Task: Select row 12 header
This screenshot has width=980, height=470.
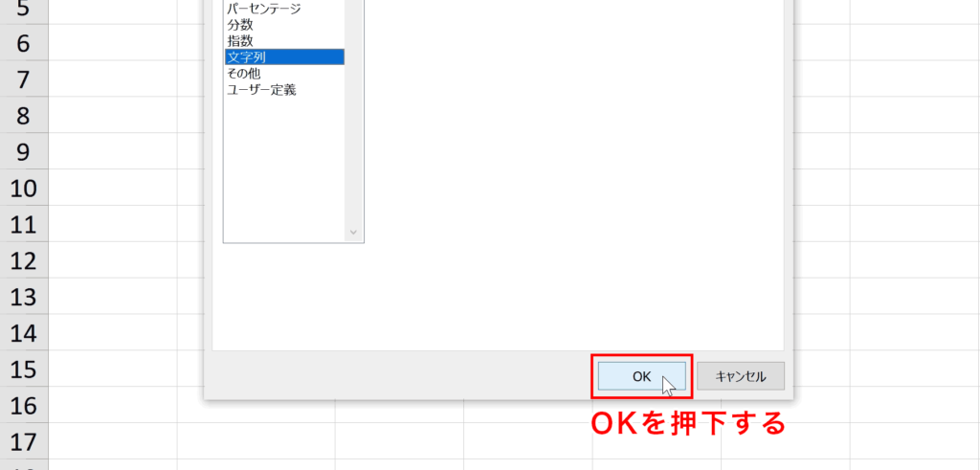Action: (24, 260)
